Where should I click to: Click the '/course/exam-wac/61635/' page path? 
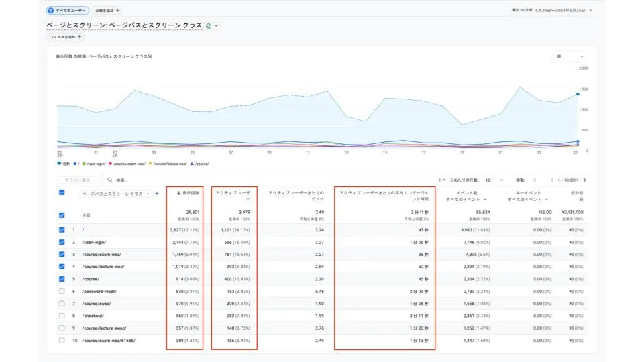[x=109, y=341]
